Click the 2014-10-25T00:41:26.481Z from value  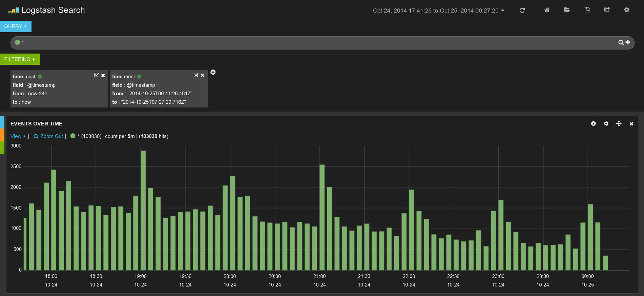160,94
